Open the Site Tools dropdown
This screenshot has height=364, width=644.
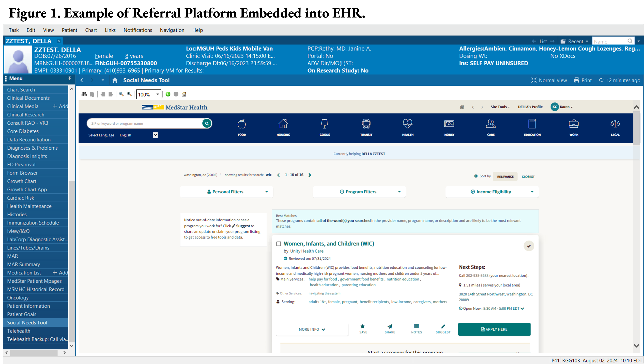pyautogui.click(x=500, y=107)
